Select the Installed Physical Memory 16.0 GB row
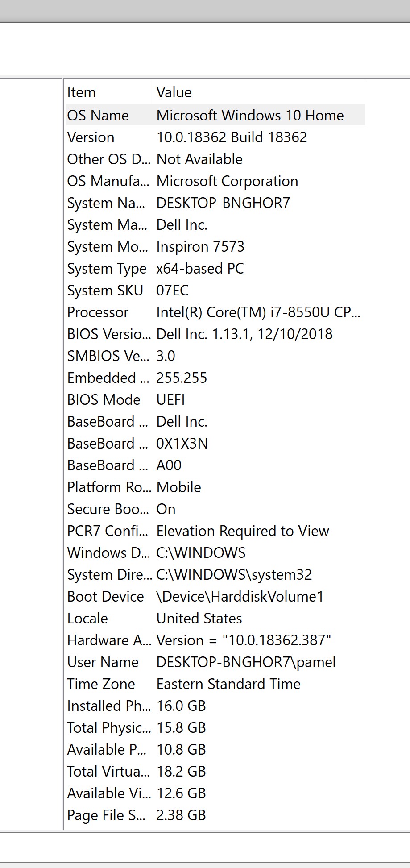Screen dimensions: 410x868 click(x=215, y=706)
